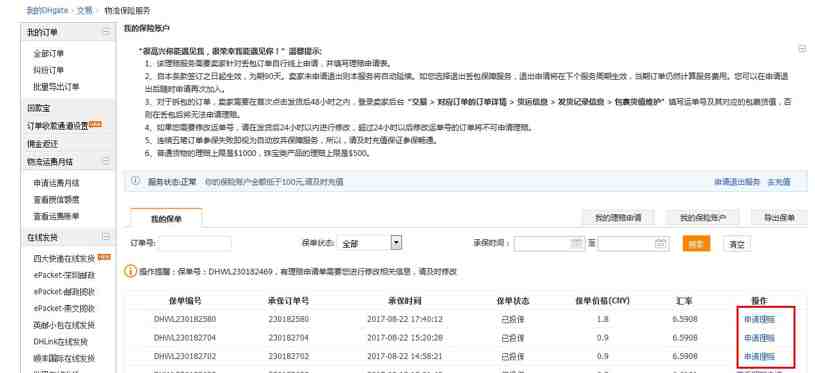Viewport: 815px width, 373px height.
Task: Click the 申请退出服务 link
Action: tap(737, 182)
